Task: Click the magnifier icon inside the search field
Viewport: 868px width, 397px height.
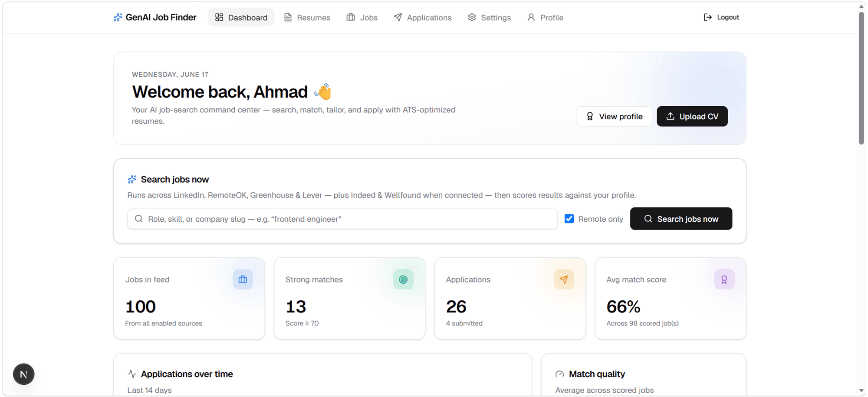Action: [x=139, y=219]
